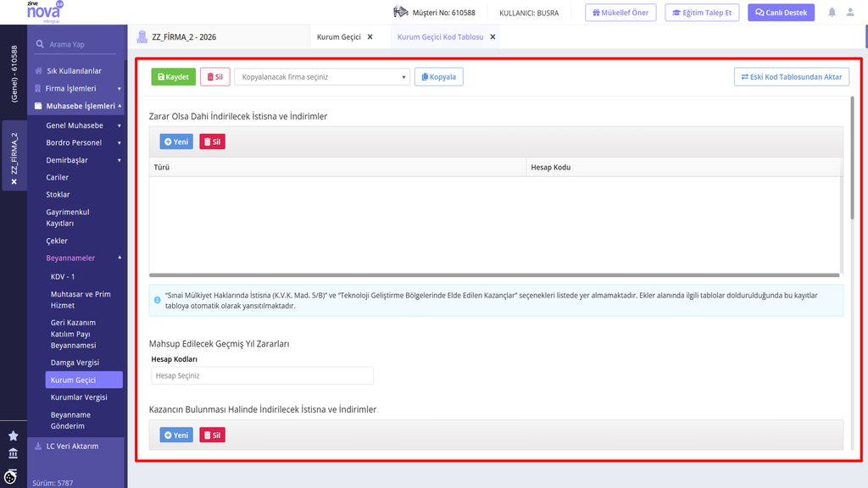Open KDV - 1 declaration
The width and height of the screenshot is (868, 488).
pyautogui.click(x=63, y=277)
